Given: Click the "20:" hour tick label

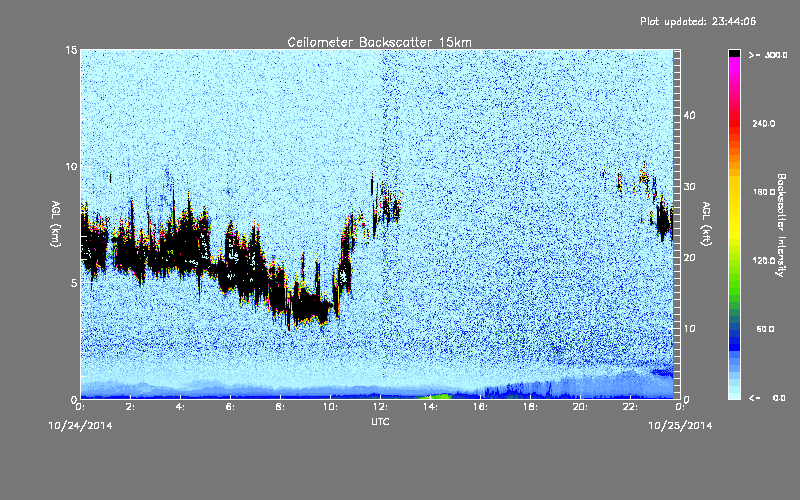Looking at the screenshot, I should 580,407.
